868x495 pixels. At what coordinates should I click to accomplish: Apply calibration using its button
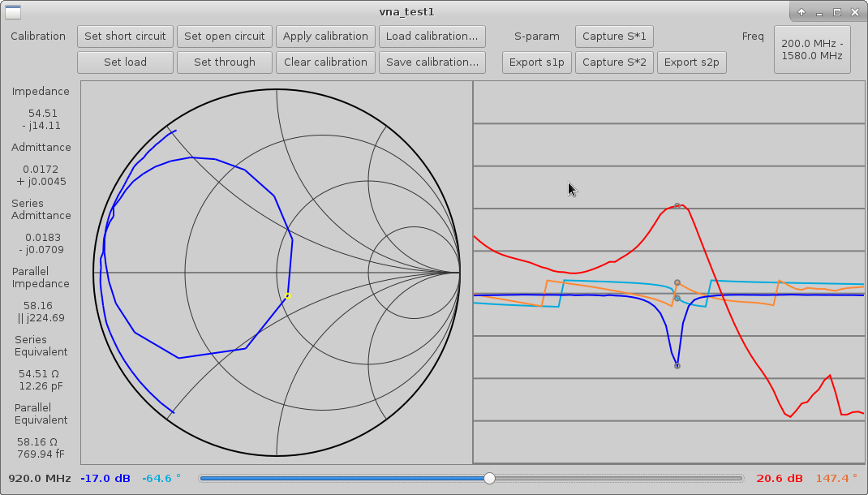325,37
